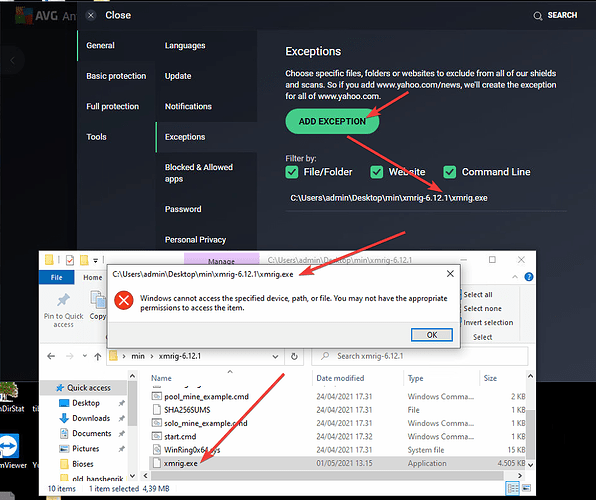
Task: Uncheck the File/Folder filter checkbox
Action: [x=292, y=172]
